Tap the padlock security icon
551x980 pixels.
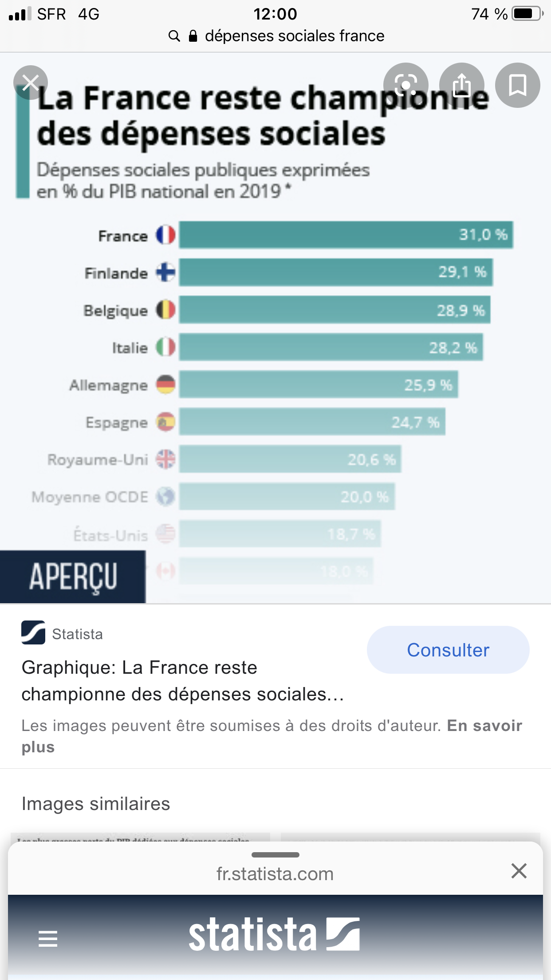(x=193, y=36)
